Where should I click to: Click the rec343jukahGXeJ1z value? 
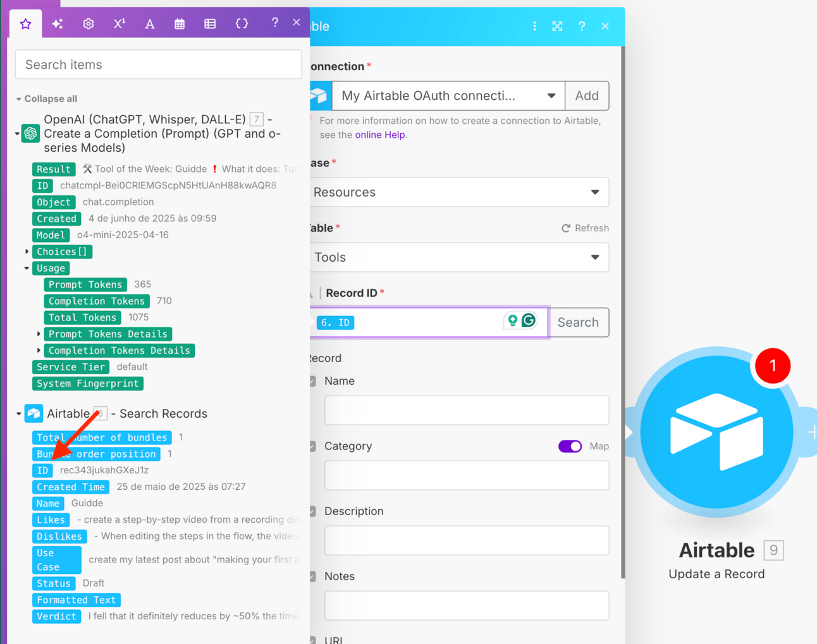point(104,470)
